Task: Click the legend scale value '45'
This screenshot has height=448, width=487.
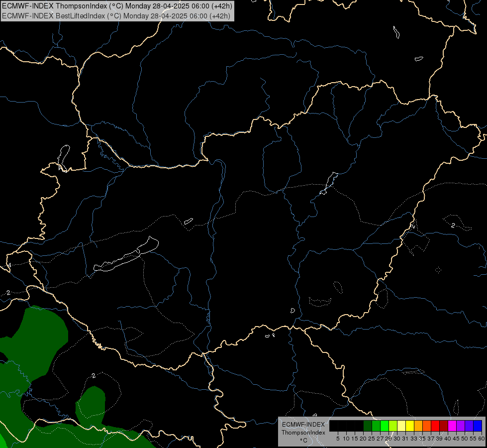Action: pyautogui.click(x=456, y=439)
